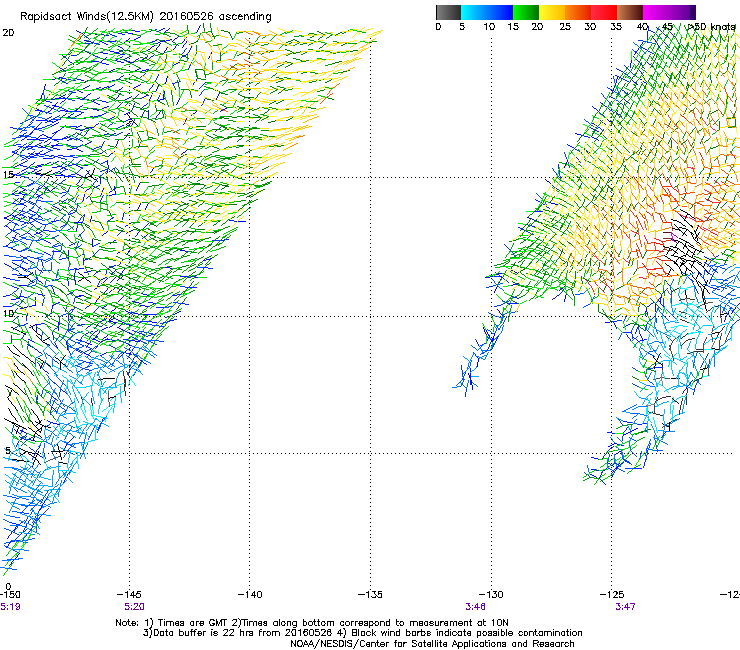
Task: Click the '>50 knots' legend label
Action: 712,27
